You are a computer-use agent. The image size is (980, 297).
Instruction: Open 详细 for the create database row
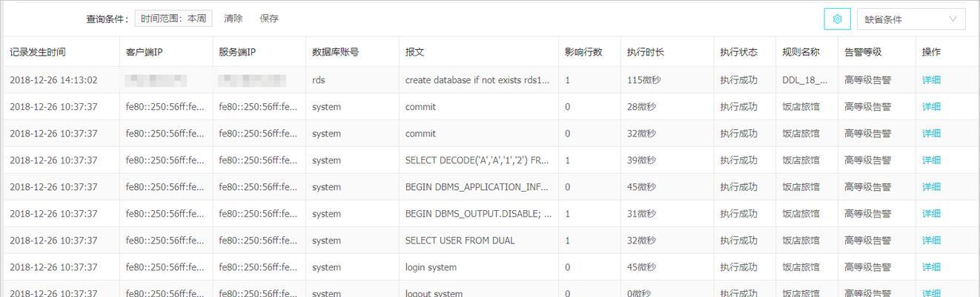(x=931, y=80)
